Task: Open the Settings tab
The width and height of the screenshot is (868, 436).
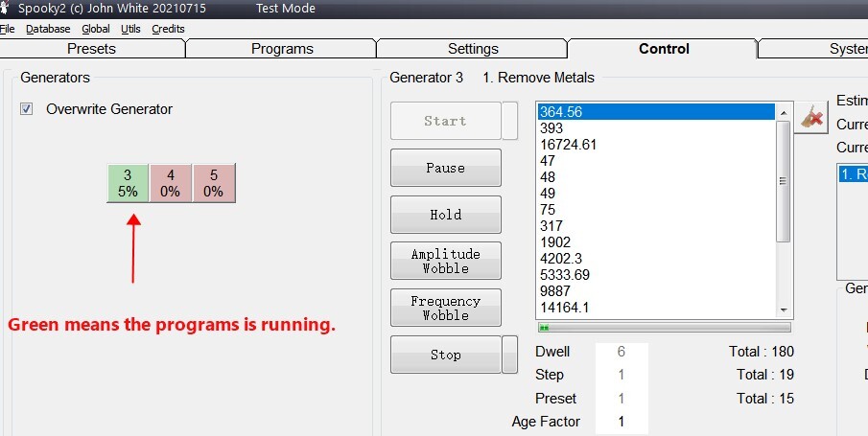Action: [x=473, y=49]
